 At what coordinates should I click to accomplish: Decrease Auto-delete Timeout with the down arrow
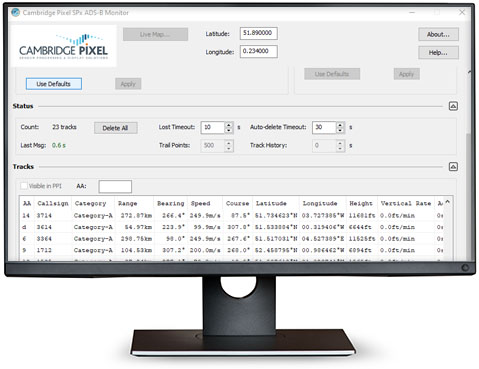[340, 130]
